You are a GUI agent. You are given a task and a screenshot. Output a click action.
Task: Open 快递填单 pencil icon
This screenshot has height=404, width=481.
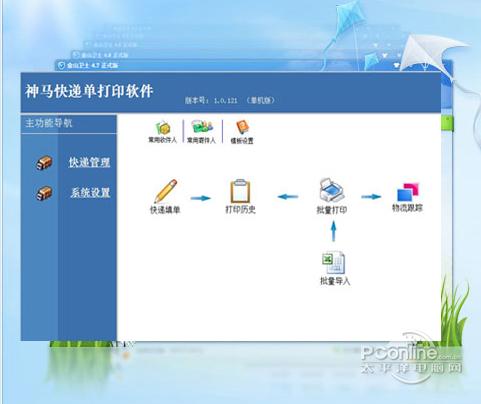point(166,191)
